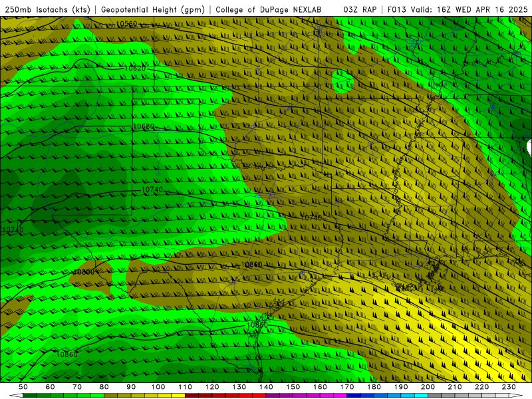This screenshot has height=399, width=532.
Task: Click the 10560 height contour label
Action: [126, 24]
